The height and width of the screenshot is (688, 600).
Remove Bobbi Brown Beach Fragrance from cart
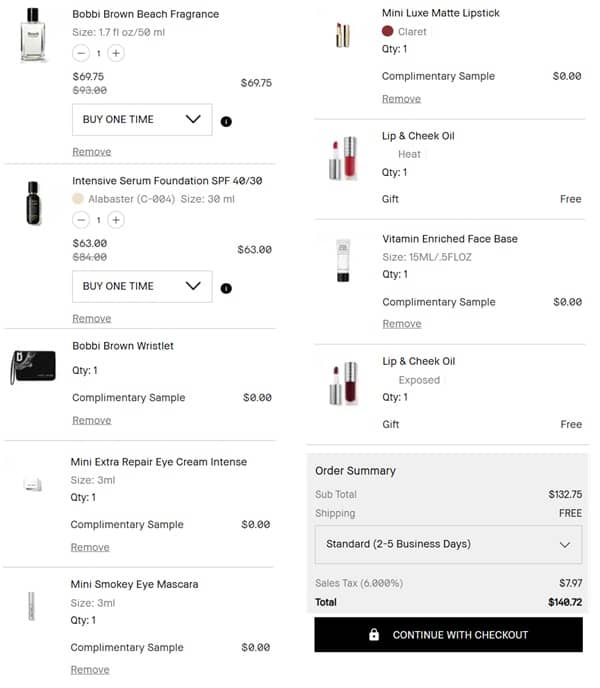click(x=92, y=152)
